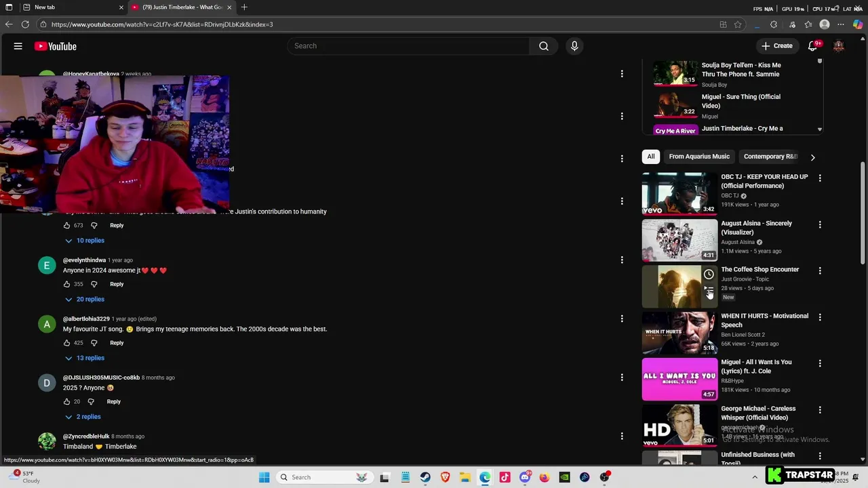The image size is (868, 488).
Task: Open action menu for @ZyncredbleHulk comment
Action: click(622, 436)
